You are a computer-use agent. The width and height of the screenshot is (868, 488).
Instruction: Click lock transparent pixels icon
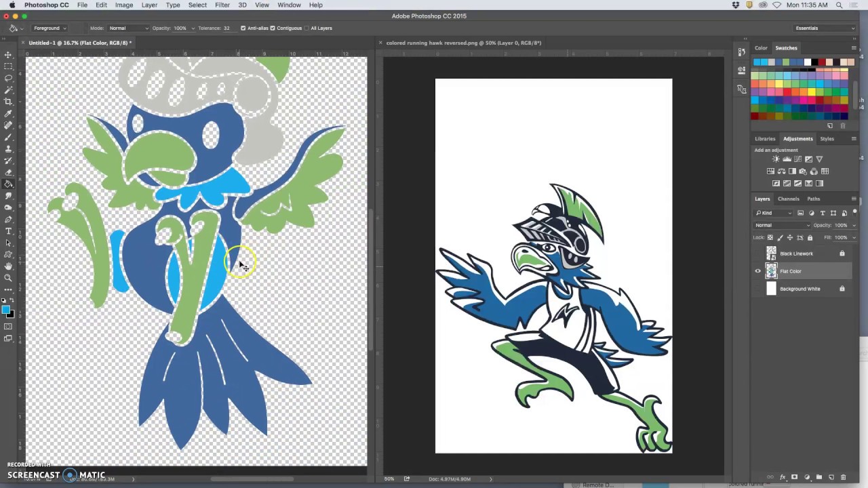[770, 238]
